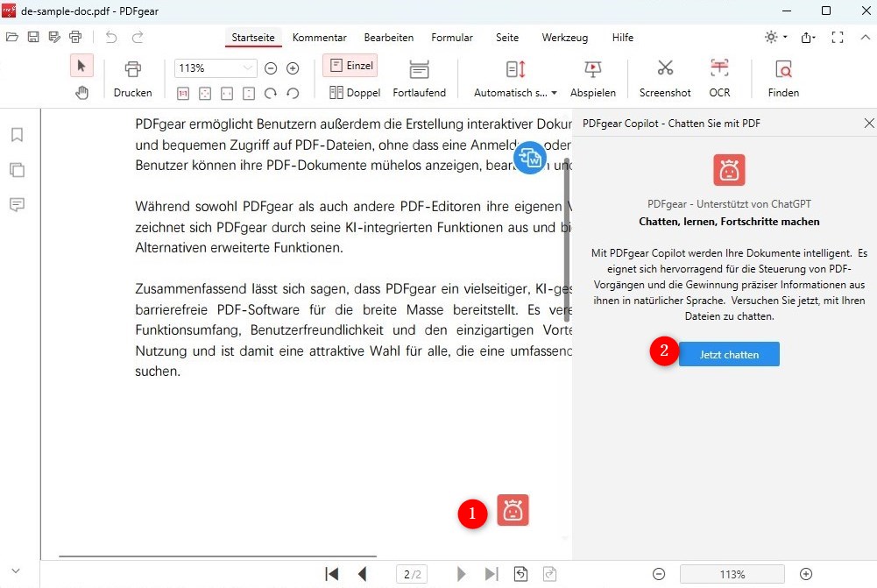Click the document vertical scrollbar
This screenshot has width=877, height=588.
[x=567, y=239]
